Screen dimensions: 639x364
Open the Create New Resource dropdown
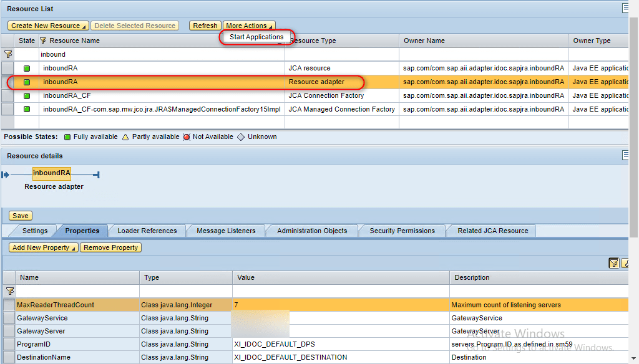[x=47, y=26]
